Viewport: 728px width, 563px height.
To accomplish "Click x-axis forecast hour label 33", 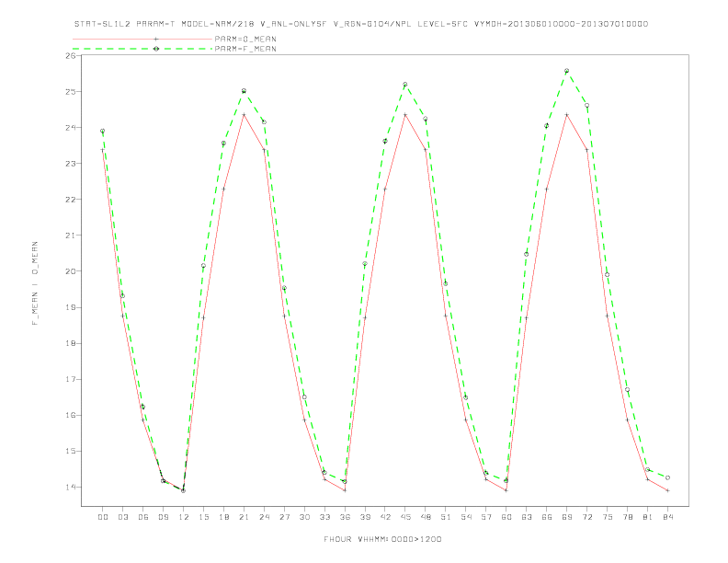I will tap(324, 517).
